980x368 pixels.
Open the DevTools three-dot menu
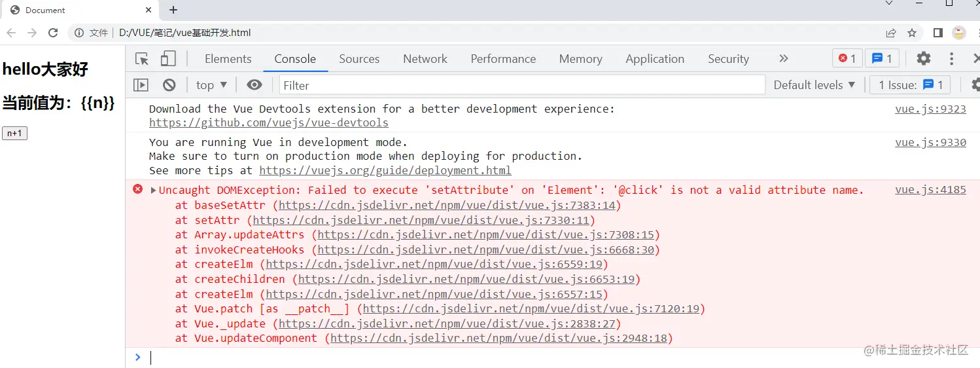coord(951,58)
